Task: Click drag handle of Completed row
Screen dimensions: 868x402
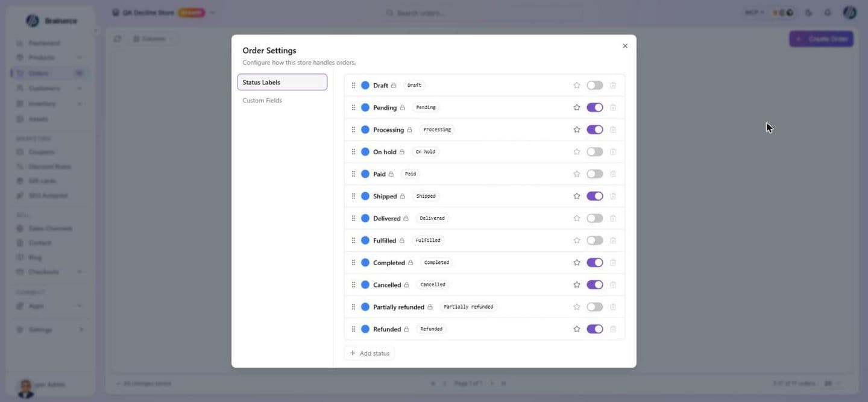Action: (x=353, y=263)
